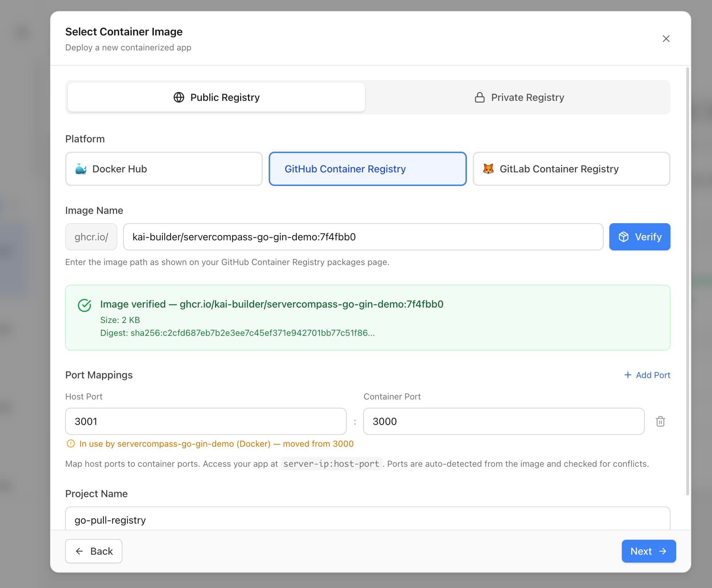The width and height of the screenshot is (712, 588).
Task: Switch to the Public Registry tab
Action: point(215,97)
